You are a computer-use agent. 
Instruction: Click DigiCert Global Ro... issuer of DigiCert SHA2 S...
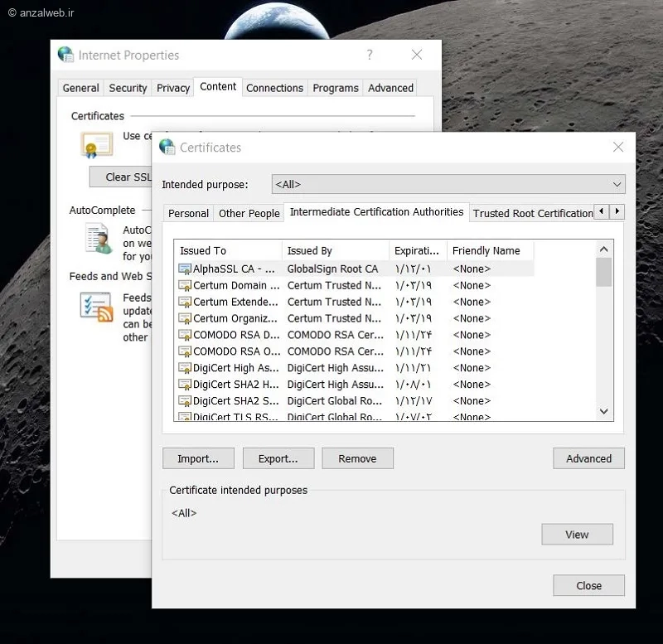[x=335, y=401]
